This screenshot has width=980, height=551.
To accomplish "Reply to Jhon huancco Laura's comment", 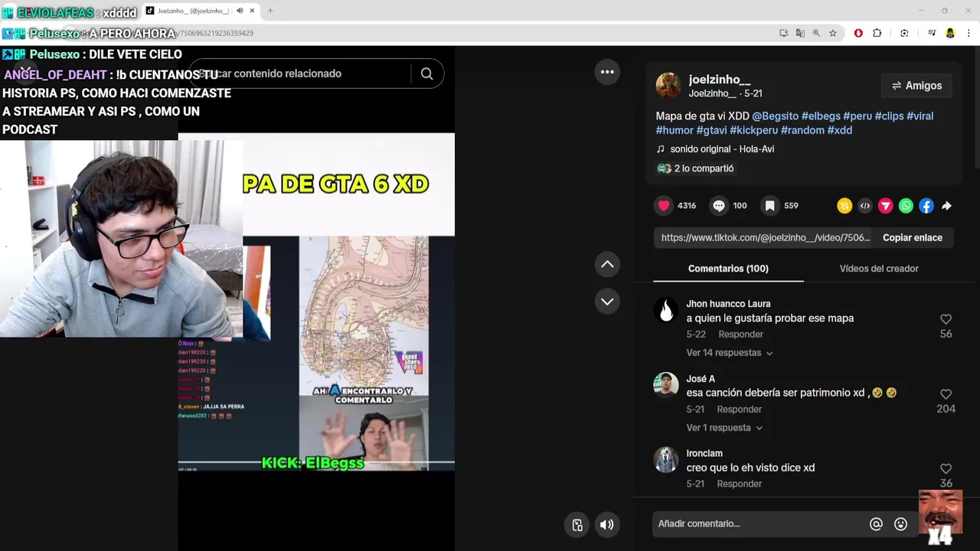I will tap(740, 334).
